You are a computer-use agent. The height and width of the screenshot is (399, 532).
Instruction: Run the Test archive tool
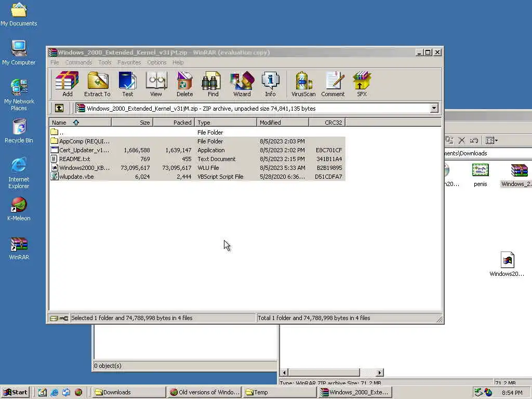[x=128, y=84]
